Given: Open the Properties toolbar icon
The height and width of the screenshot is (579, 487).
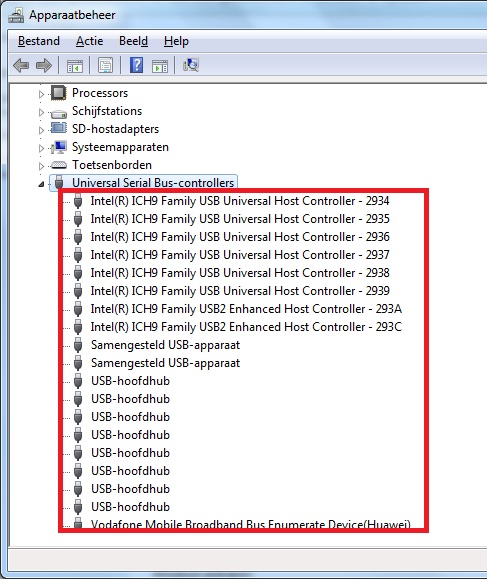Looking at the screenshot, I should pyautogui.click(x=105, y=66).
